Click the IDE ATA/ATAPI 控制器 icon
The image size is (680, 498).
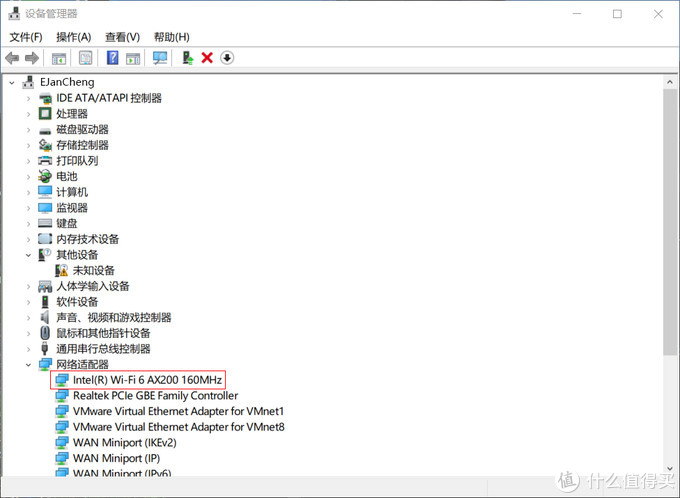point(45,98)
